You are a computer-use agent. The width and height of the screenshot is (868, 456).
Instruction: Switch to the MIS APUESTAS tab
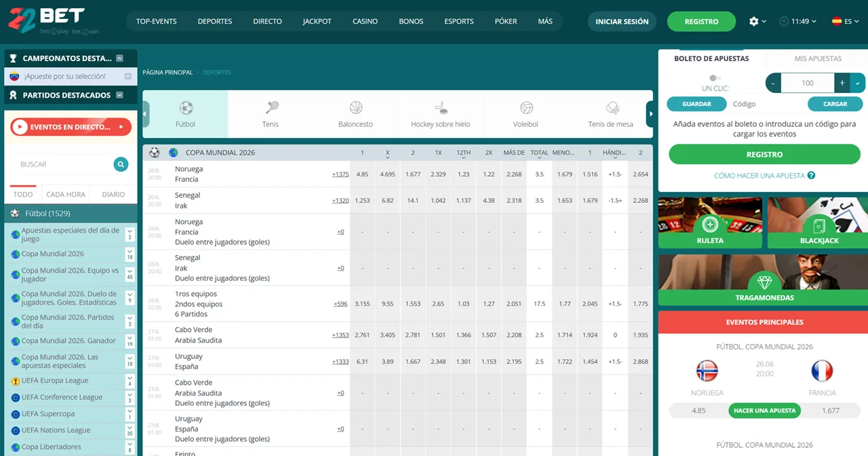tap(818, 59)
